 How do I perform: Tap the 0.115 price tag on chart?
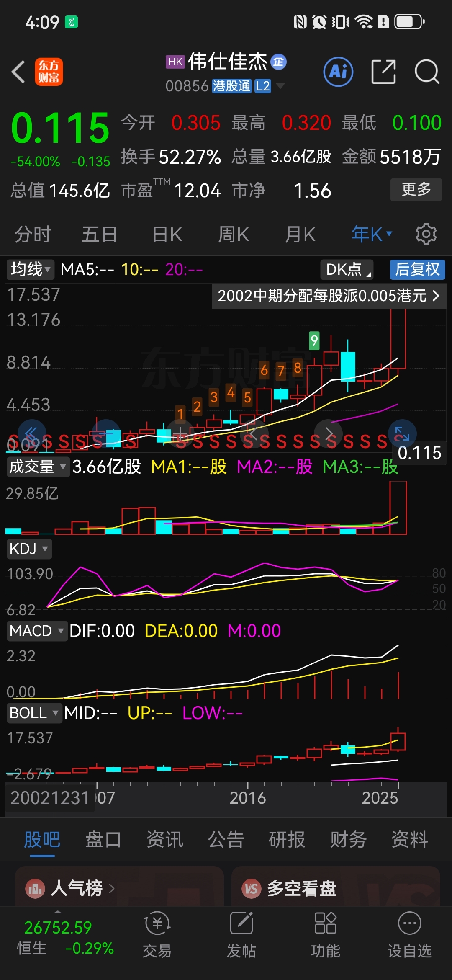[x=420, y=453]
